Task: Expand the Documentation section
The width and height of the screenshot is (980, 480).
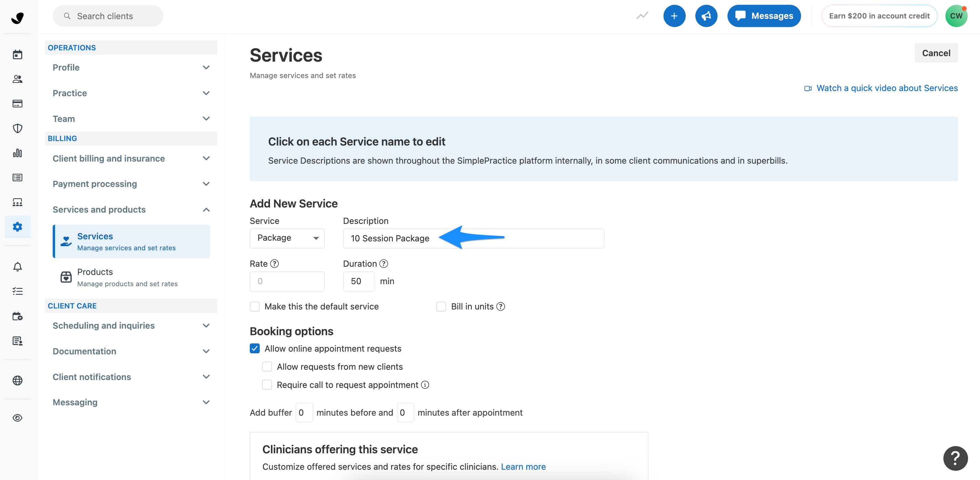Action: click(131, 351)
